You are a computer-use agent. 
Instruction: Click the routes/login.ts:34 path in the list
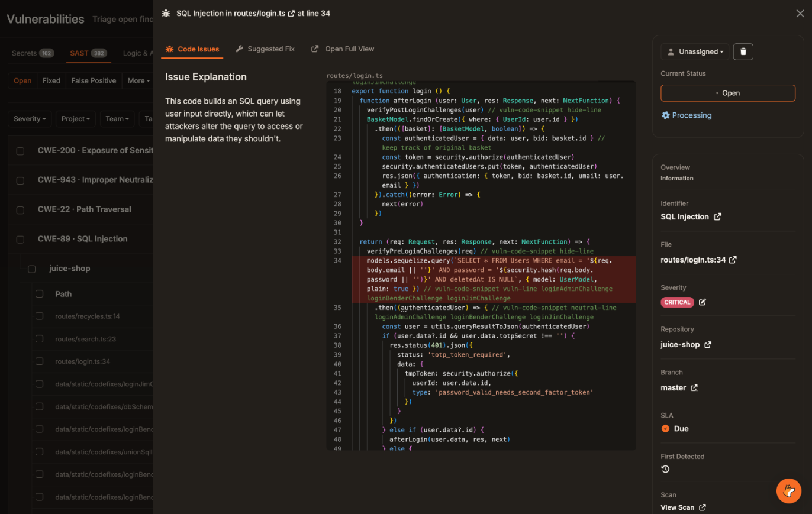click(83, 361)
